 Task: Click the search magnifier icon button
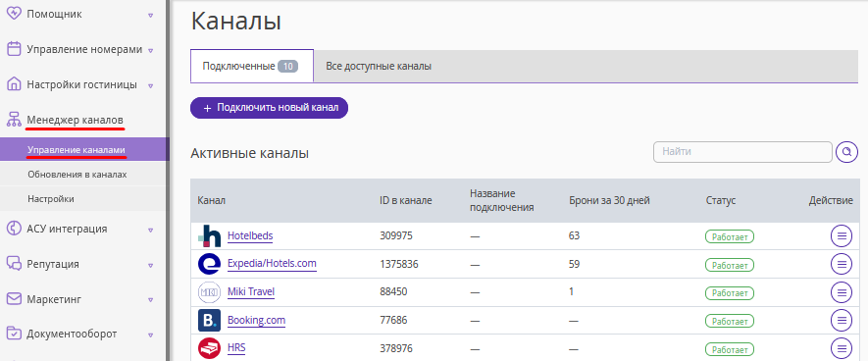[846, 152]
